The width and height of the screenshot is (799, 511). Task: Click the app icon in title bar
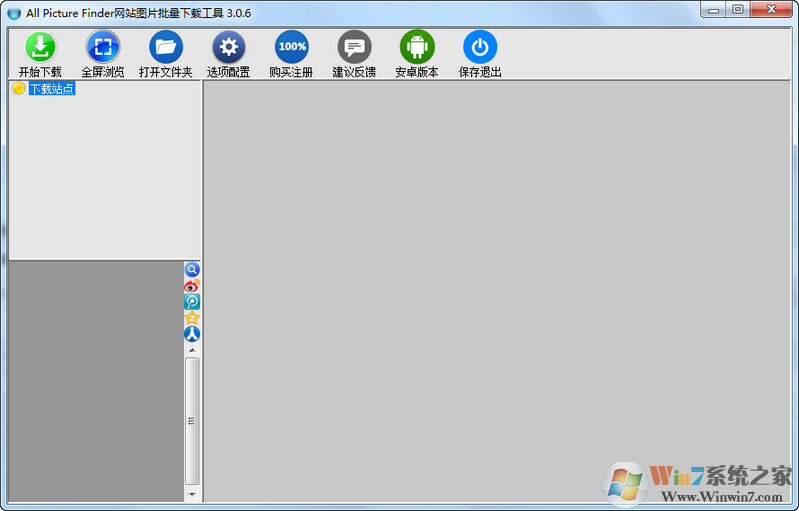[14, 13]
